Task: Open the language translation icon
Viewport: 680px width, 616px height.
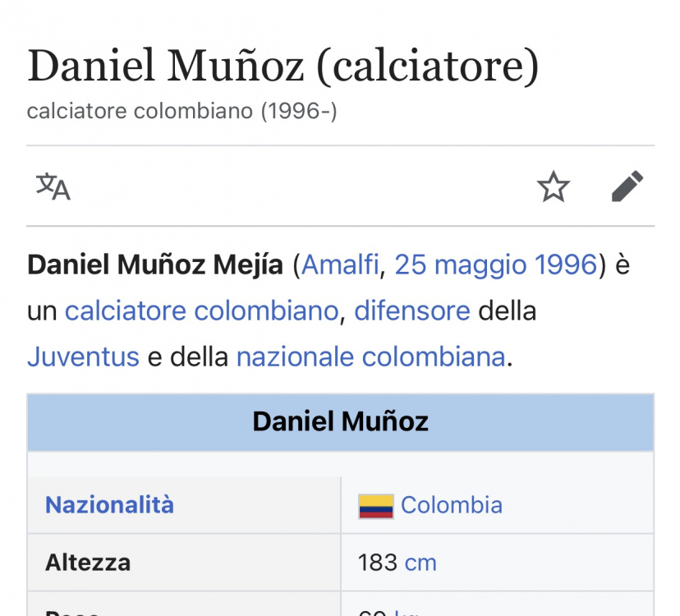Action: coord(53,186)
